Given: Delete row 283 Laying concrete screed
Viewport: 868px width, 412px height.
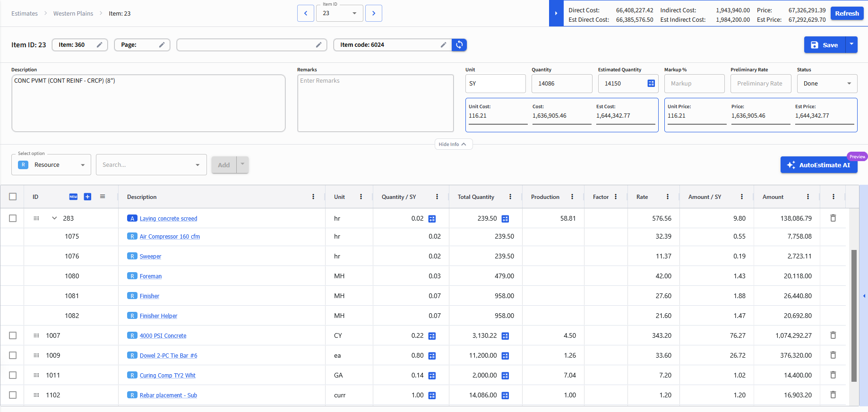Looking at the screenshot, I should 833,218.
